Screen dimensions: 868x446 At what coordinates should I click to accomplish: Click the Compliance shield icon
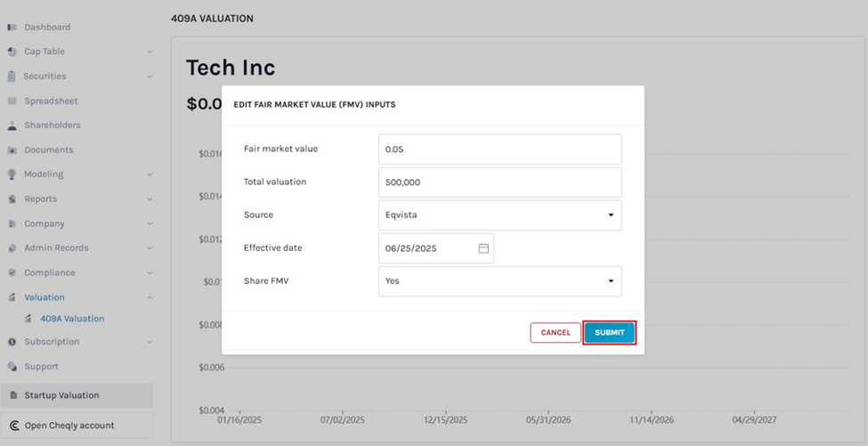pos(12,272)
